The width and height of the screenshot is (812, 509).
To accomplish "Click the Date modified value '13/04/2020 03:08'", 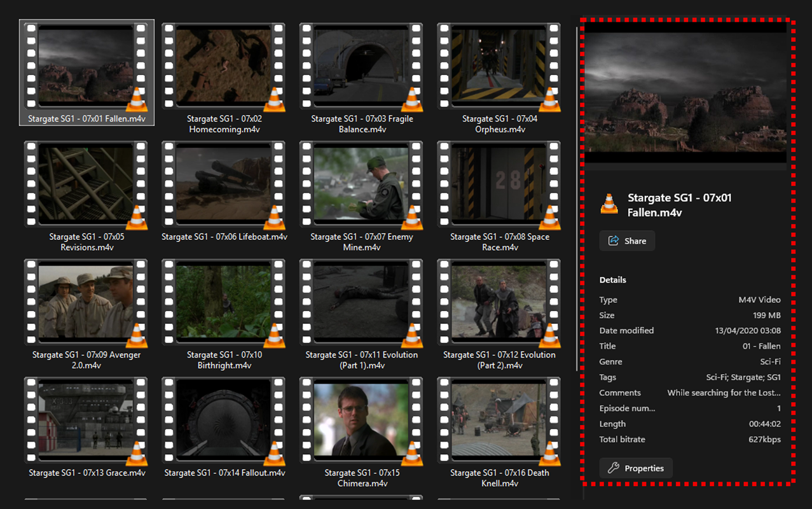I will [x=748, y=330].
